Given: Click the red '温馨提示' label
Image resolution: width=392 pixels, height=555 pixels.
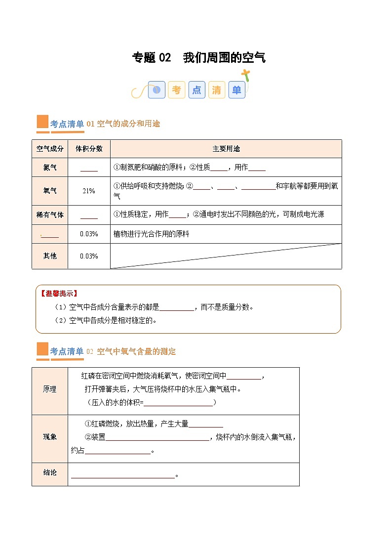Looking at the screenshot, I should 59,294.
